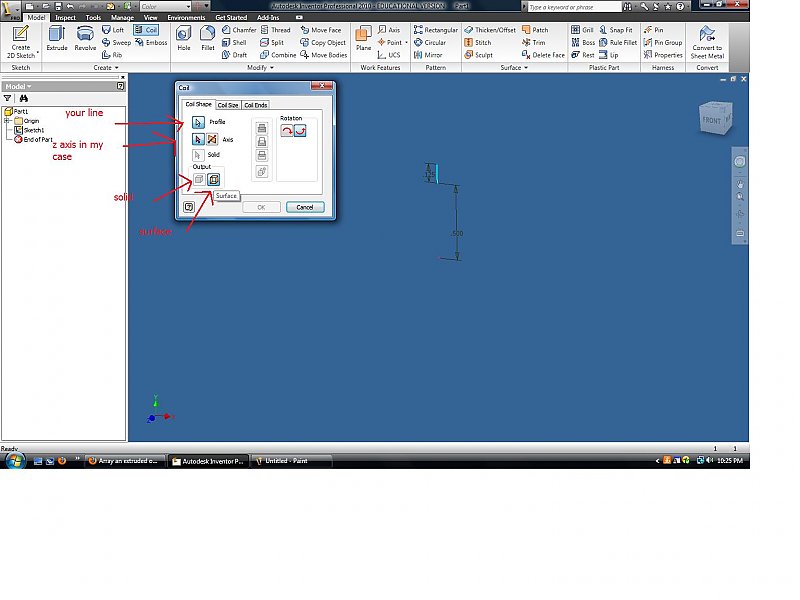Choose the Loft tool
This screenshot has height=600, width=800.
point(113,30)
